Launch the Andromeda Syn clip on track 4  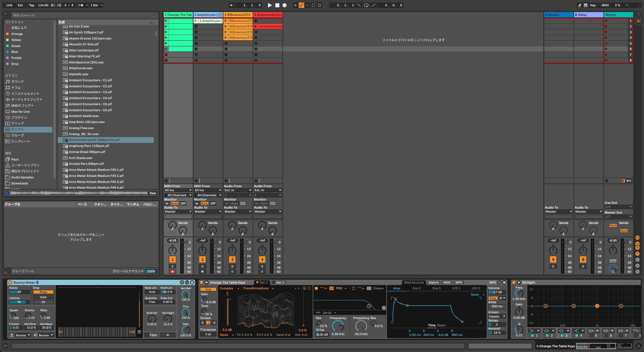pyautogui.click(x=256, y=26)
